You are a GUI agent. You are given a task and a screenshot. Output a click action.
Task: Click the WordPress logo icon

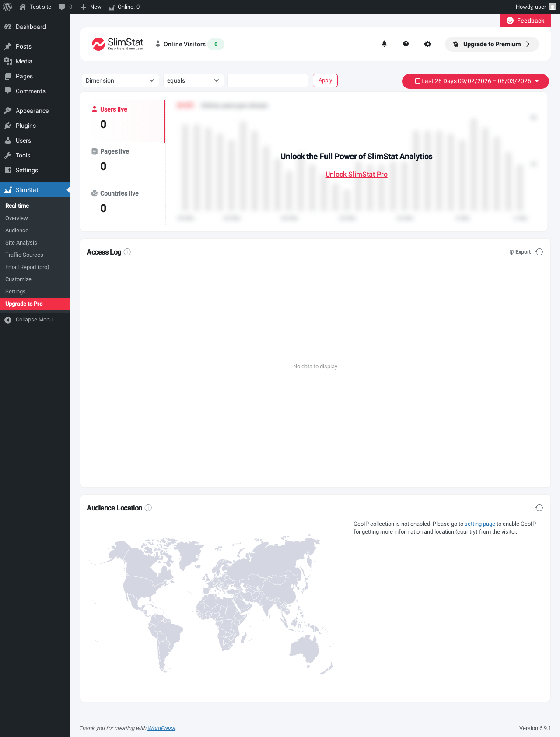[x=7, y=7]
